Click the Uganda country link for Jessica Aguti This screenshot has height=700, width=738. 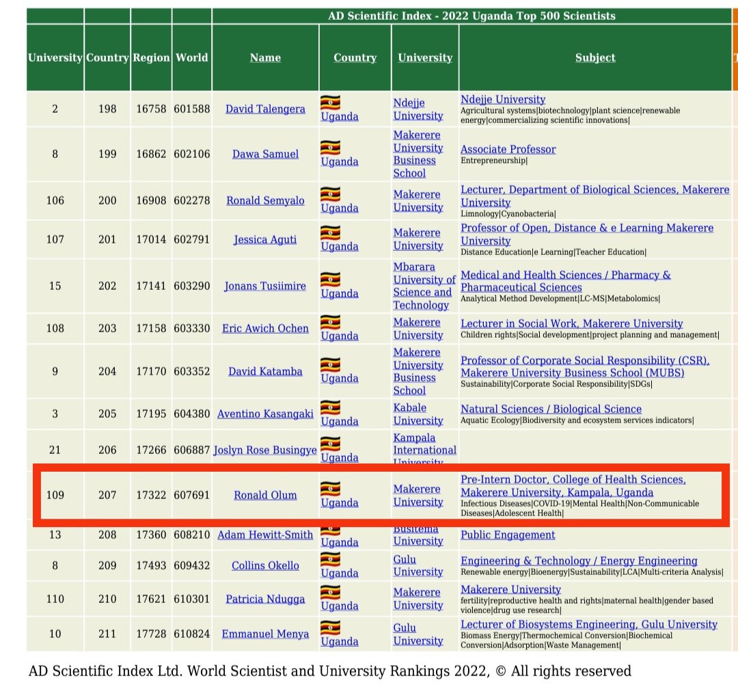tap(340, 246)
